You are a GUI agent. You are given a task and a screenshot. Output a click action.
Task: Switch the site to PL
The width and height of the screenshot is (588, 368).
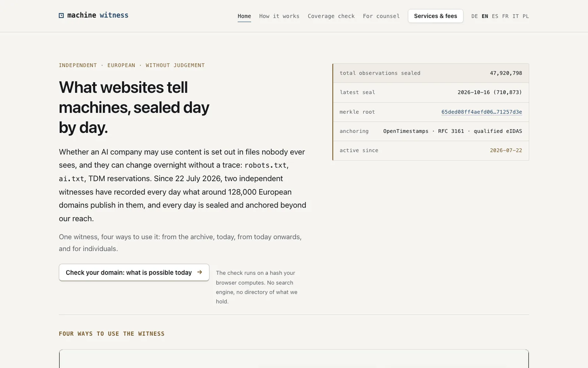(526, 16)
